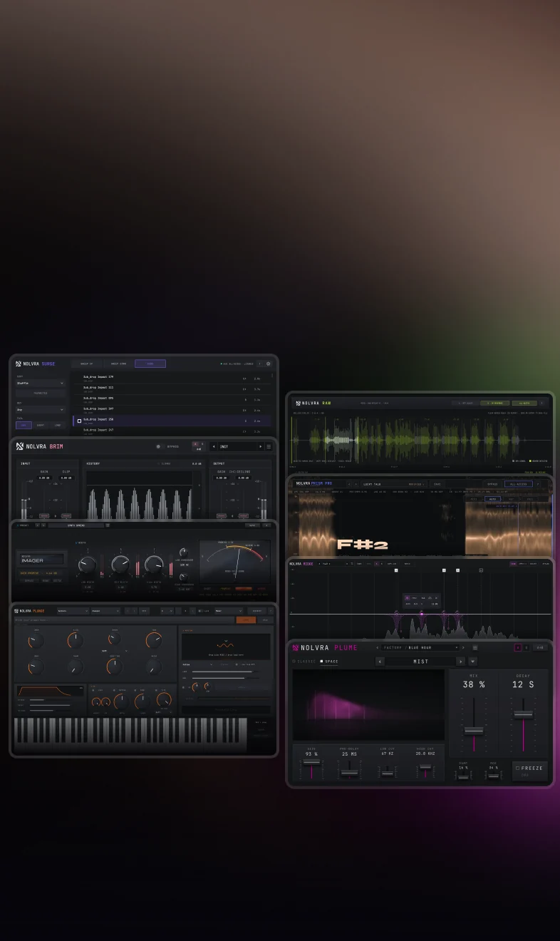Click the Low Width knob in Imager

(x=87, y=565)
